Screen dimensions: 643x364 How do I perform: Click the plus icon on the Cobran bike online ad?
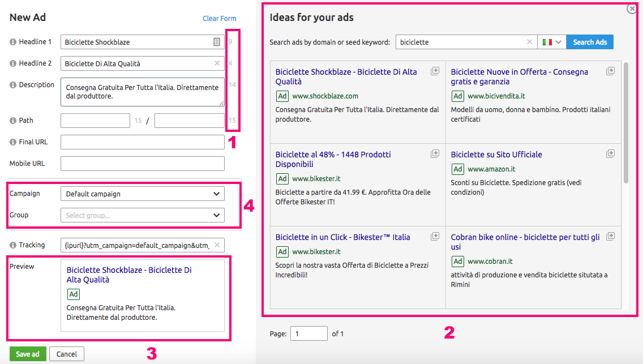610,235
